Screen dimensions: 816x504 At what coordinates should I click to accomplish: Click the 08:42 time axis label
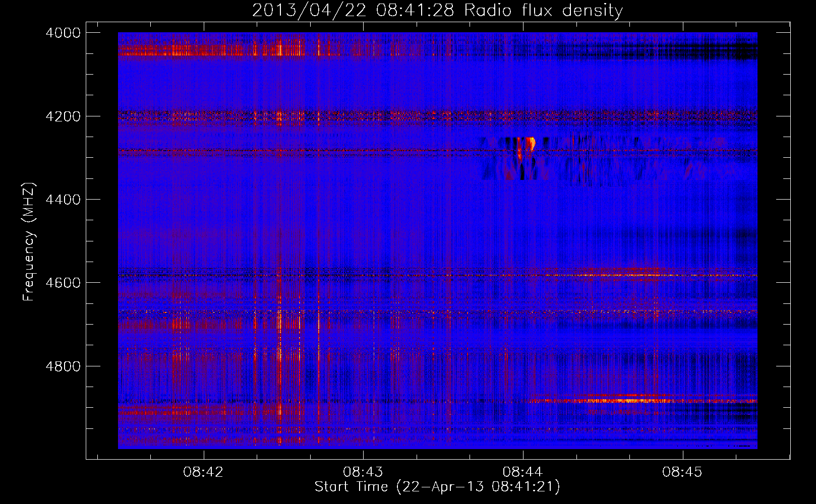coord(203,472)
